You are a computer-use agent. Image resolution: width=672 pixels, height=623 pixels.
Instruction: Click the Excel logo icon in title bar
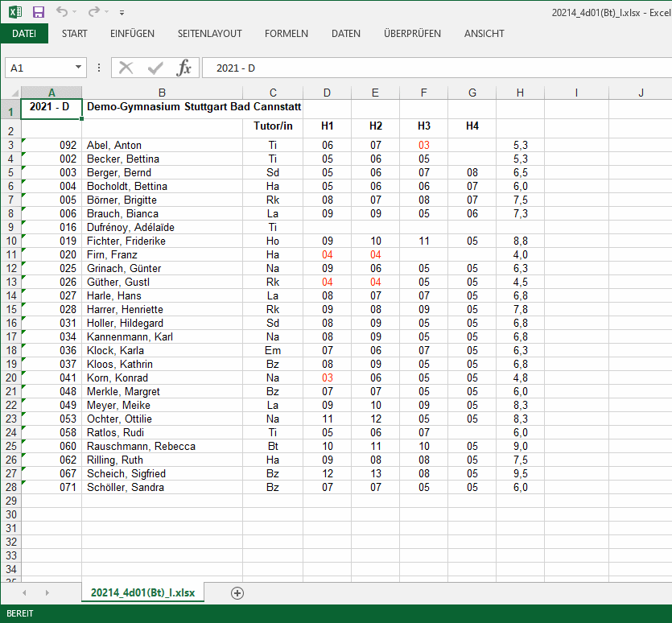coord(14,12)
